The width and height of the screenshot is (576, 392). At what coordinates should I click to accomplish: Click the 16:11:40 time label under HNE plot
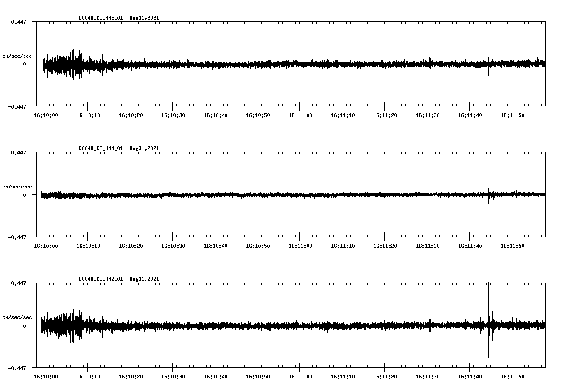[x=470, y=115]
